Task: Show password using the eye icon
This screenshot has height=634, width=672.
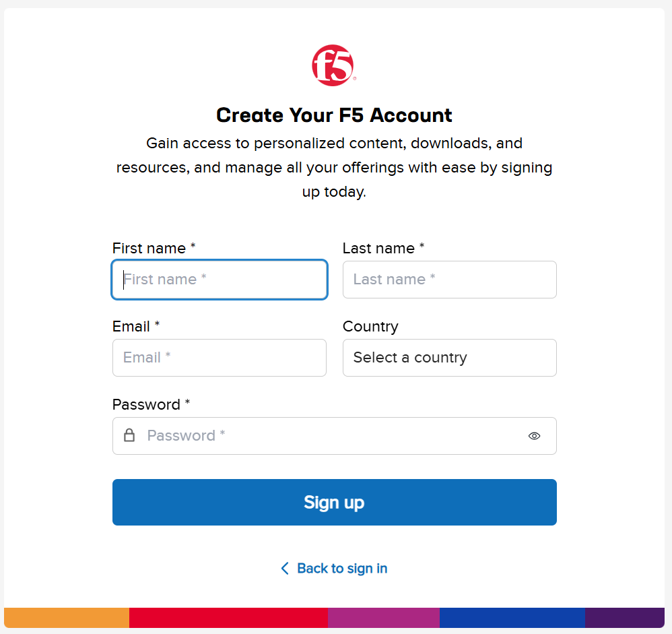Action: pyautogui.click(x=534, y=436)
